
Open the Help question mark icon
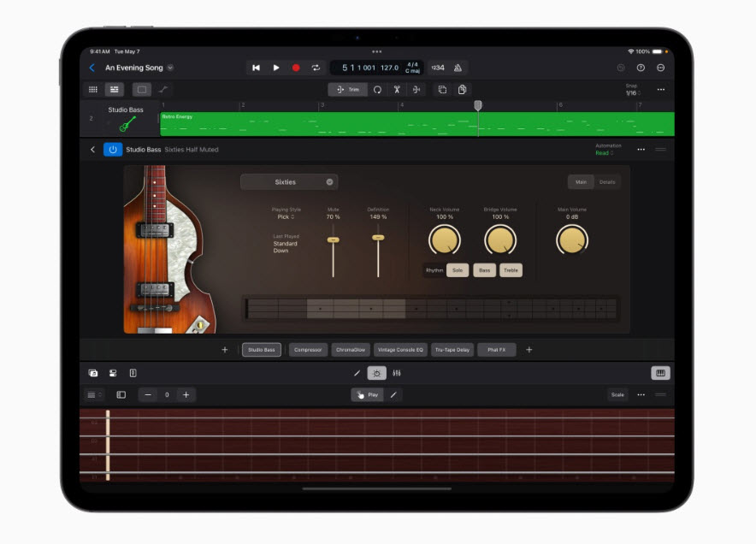pos(641,68)
